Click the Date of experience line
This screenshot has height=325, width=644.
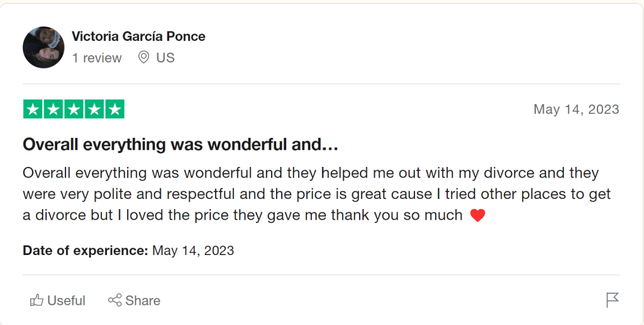click(x=128, y=251)
